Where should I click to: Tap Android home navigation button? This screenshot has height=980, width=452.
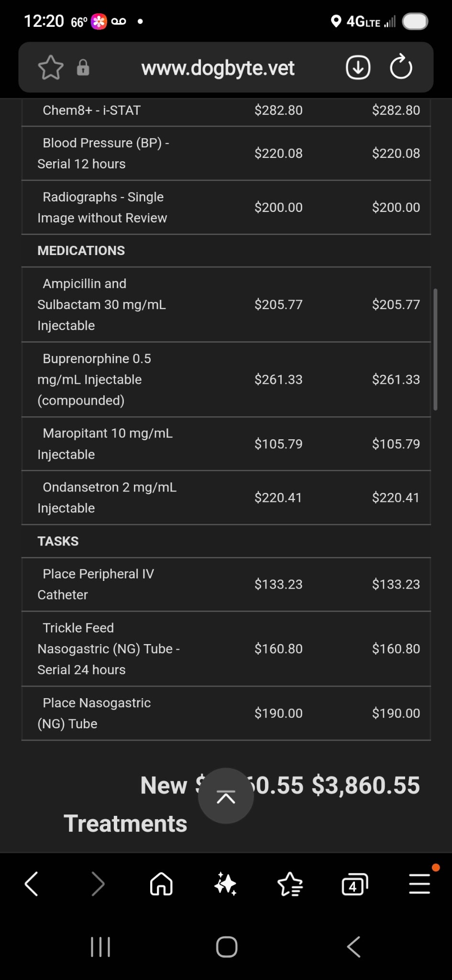tap(226, 947)
